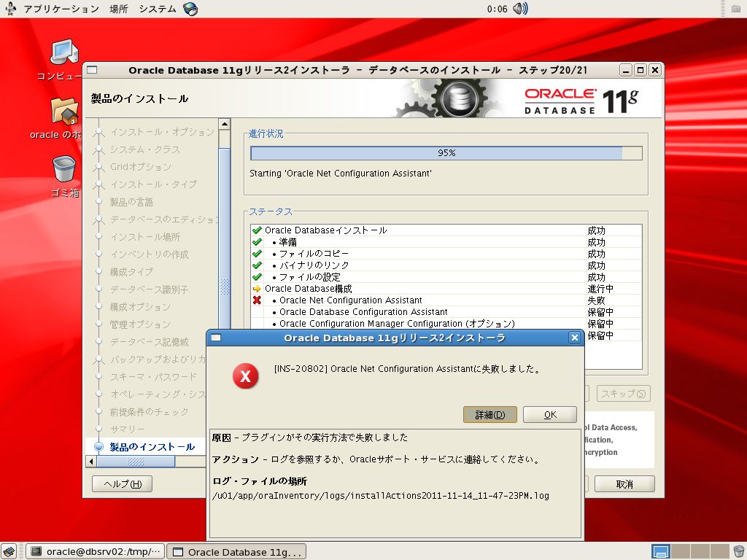Image resolution: width=747 pixels, height=560 pixels.
Task: Click the red error X icon in the dialog
Action: [x=245, y=376]
